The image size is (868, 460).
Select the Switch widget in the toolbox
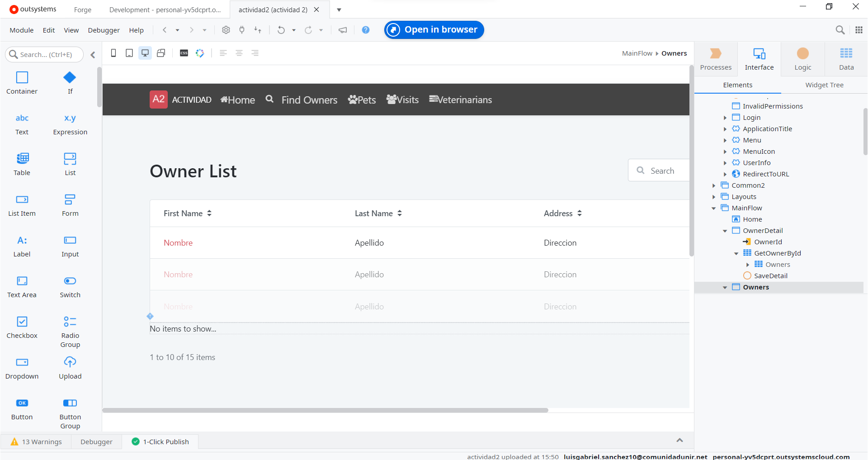70,286
